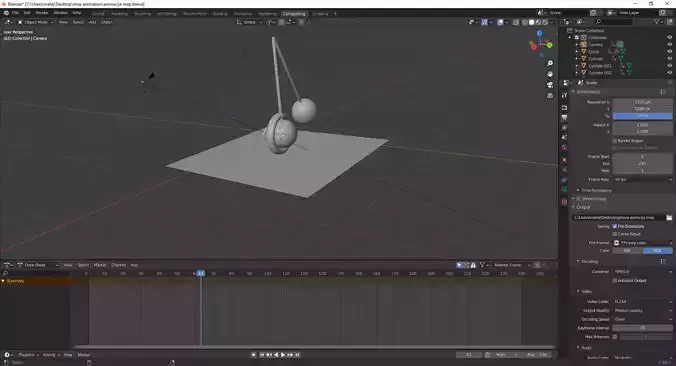Hide Cylinder.001 in outliner
Screen dimensions: 676x366
(670, 66)
